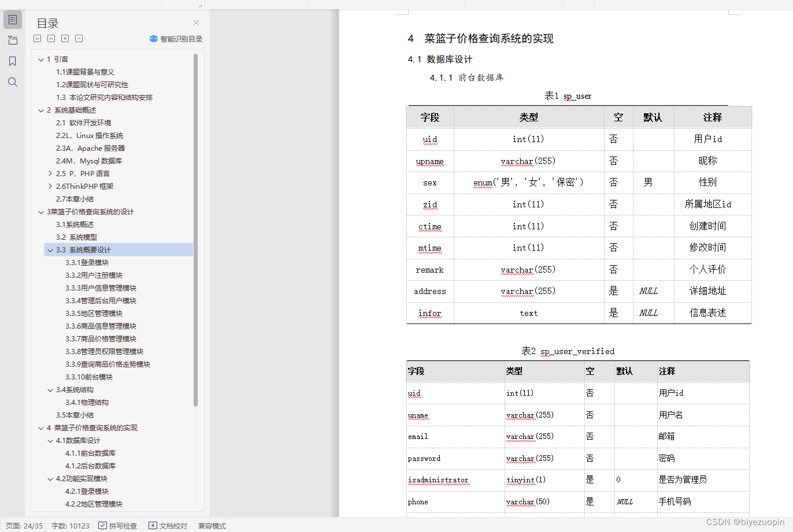Select '3.3.10前台模块' entry
This screenshot has height=532, width=793.
pyautogui.click(x=89, y=377)
